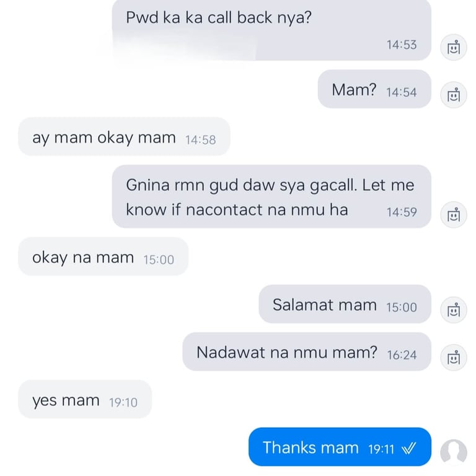
Task: Select the 'yes mam' message bubble
Action: (85, 399)
